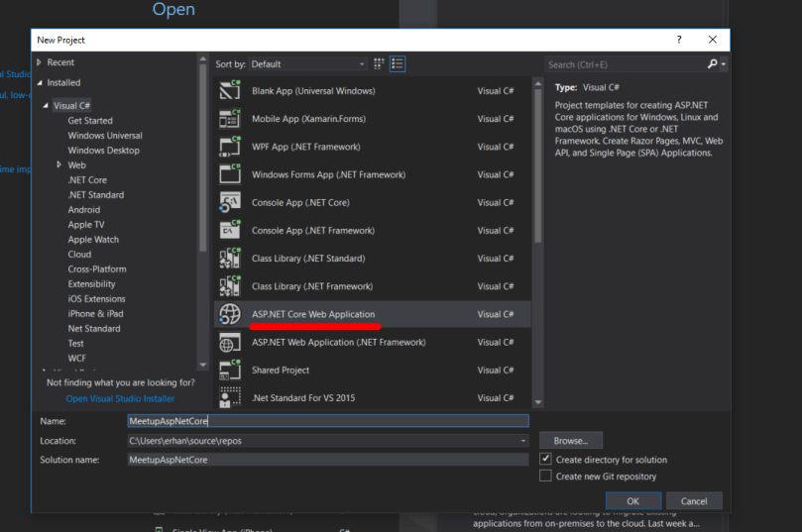The image size is (802, 532).
Task: Open the Location path dropdown
Action: [523, 441]
